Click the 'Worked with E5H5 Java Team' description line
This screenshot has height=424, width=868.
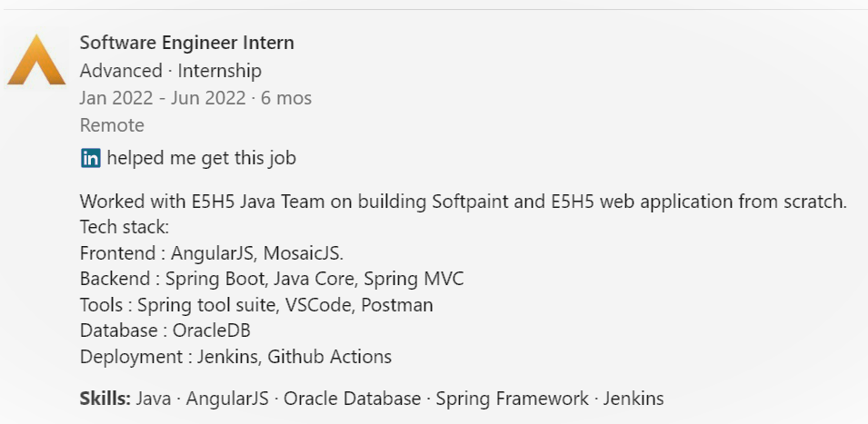[x=464, y=202]
